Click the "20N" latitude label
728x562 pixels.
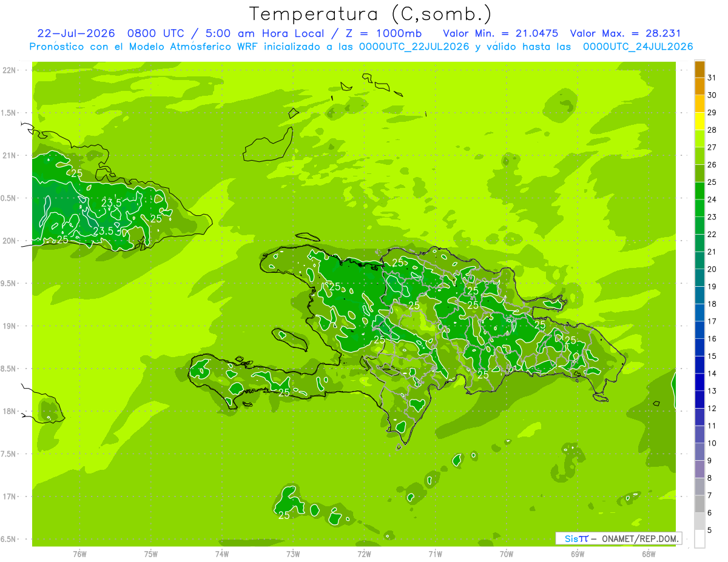pyautogui.click(x=9, y=241)
